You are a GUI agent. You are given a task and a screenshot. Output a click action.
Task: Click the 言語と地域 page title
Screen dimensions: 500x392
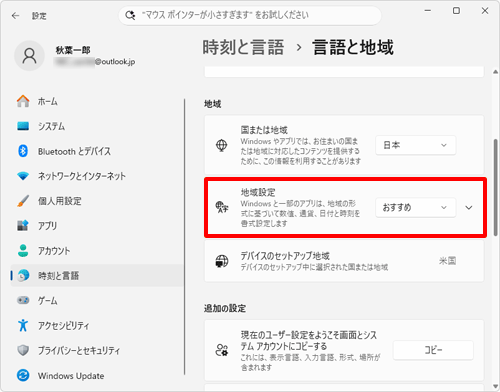pyautogui.click(x=353, y=47)
